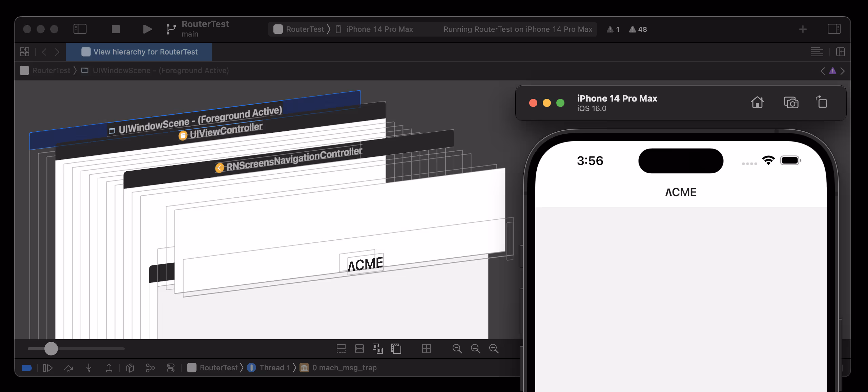Open the related items grid menu
The height and width of the screenshot is (392, 868).
[x=25, y=52]
